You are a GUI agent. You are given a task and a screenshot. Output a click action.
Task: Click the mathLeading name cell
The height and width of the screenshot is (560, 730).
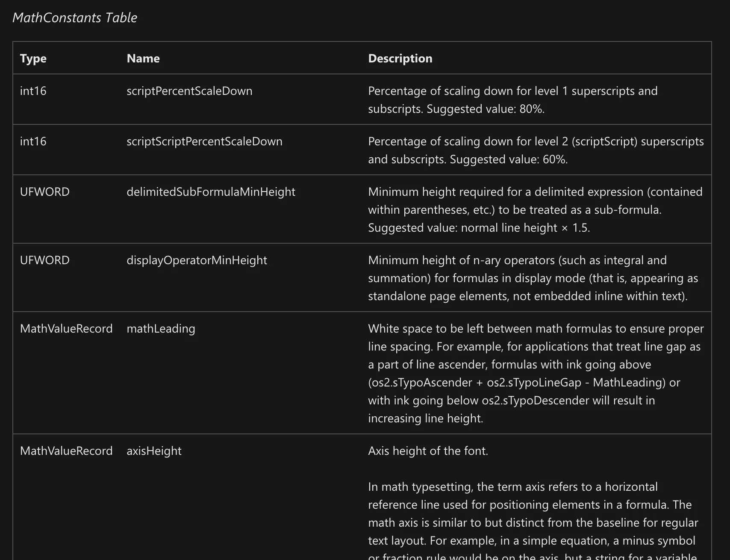click(x=161, y=329)
